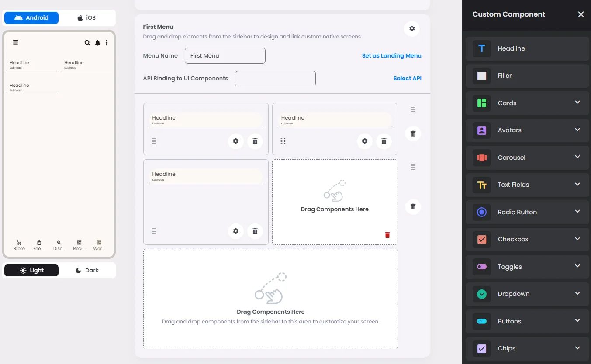Open the Carousel sidebar item
Screen dimensions: 591x364
pyautogui.click(x=527, y=158)
